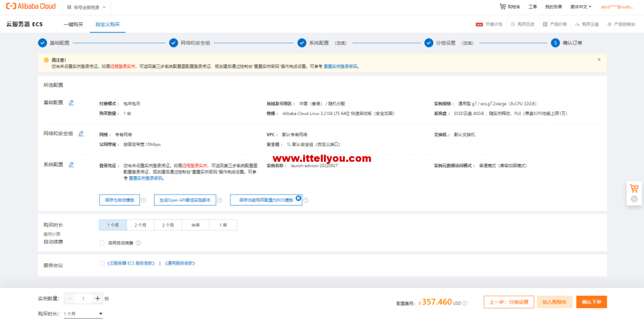
Task: Click 加入购物车 button
Action: coord(555,302)
